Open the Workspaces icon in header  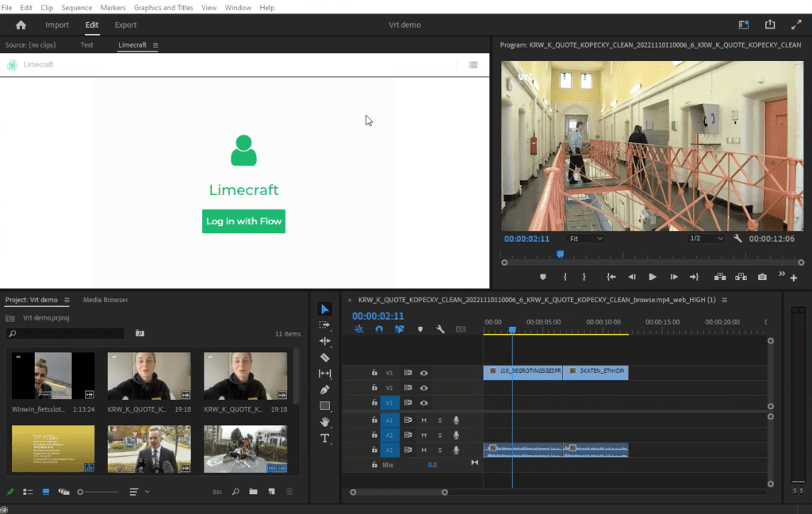pos(744,25)
